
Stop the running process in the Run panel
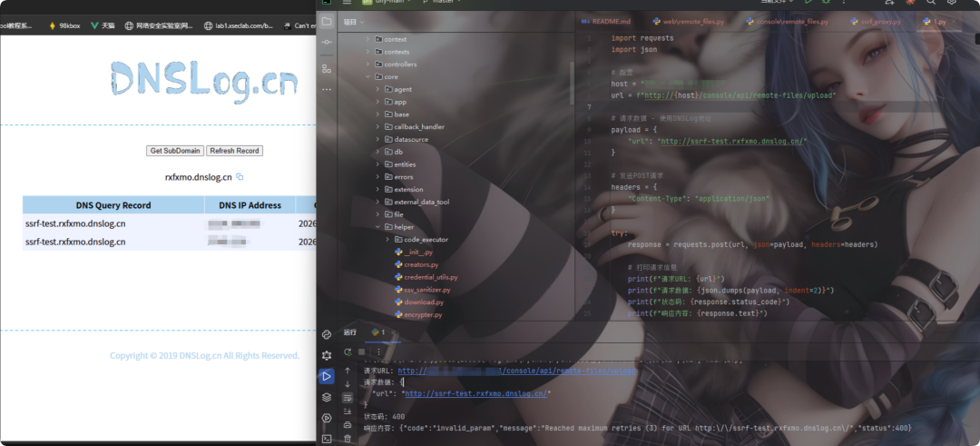point(361,352)
